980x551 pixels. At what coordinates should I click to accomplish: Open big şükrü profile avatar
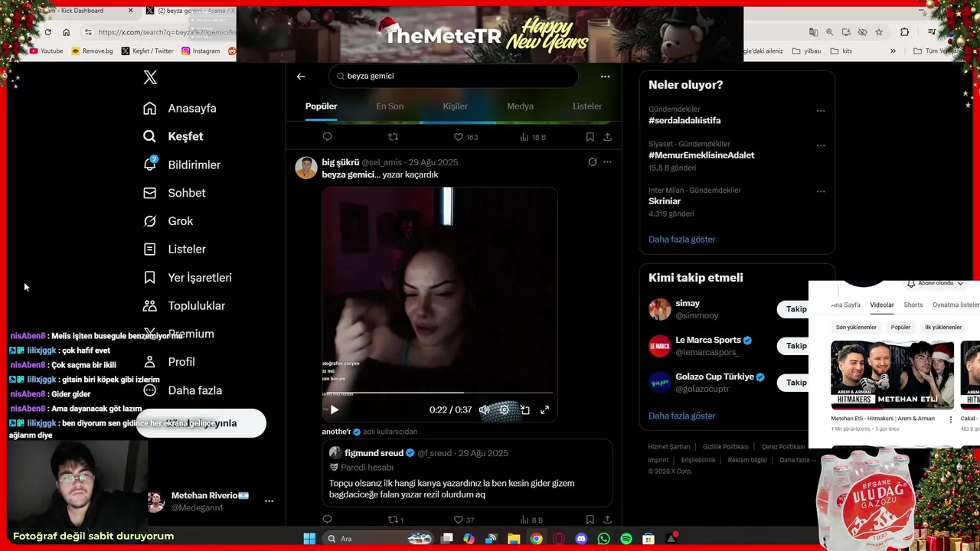306,168
